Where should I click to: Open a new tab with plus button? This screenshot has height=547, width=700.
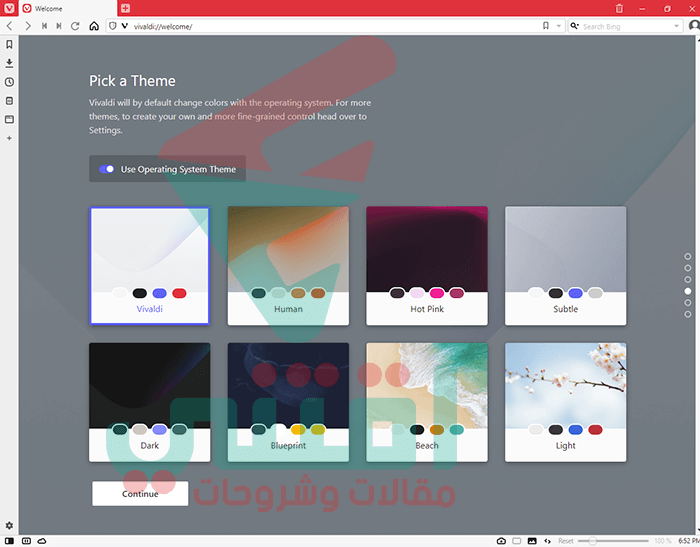click(x=125, y=8)
